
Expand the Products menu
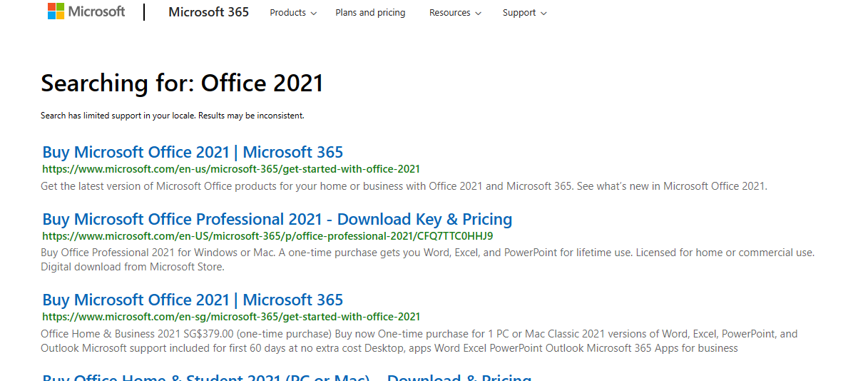(x=293, y=13)
